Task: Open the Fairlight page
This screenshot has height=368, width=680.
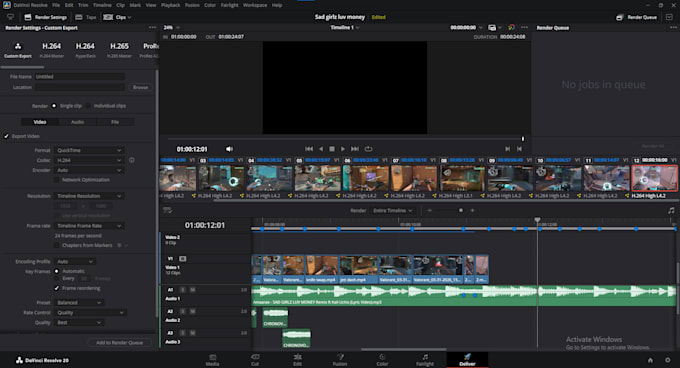Action: [425, 360]
